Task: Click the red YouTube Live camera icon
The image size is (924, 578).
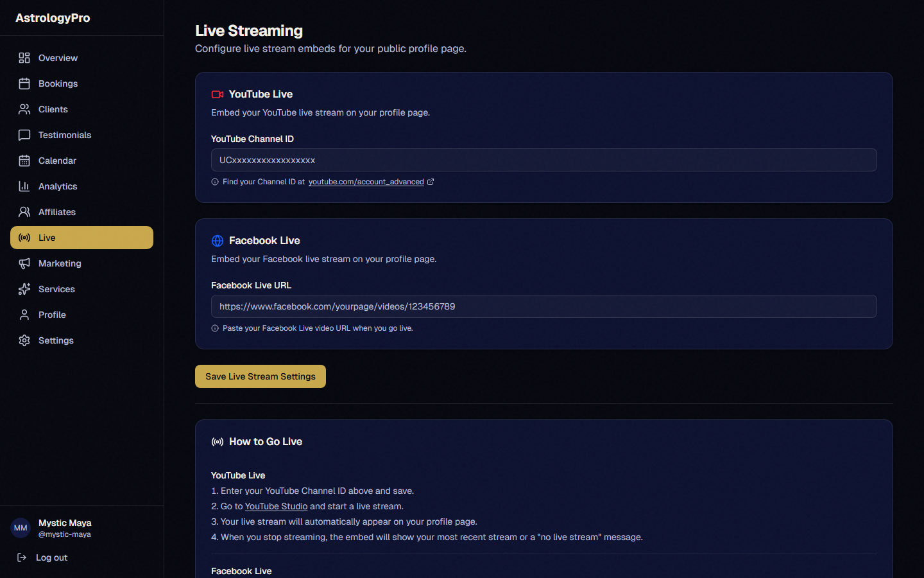Action: [x=217, y=94]
